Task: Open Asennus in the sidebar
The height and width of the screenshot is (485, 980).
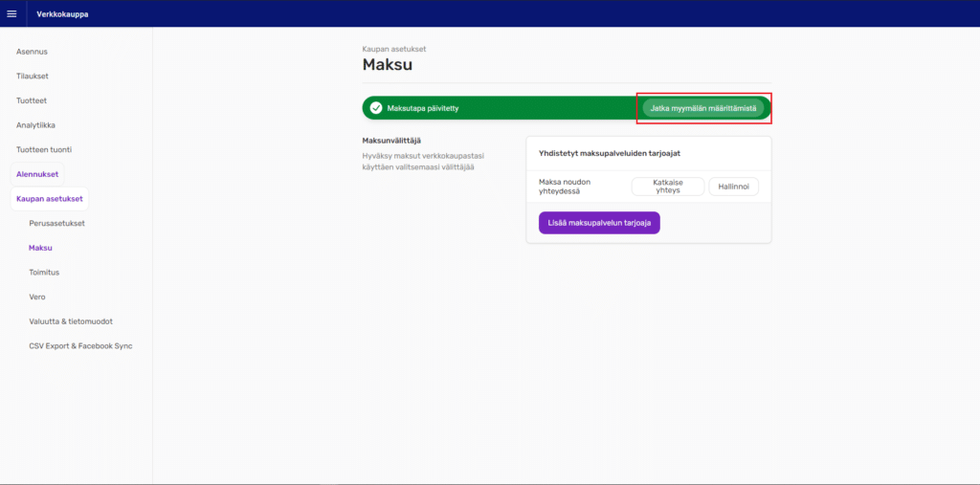Action: coord(32,52)
